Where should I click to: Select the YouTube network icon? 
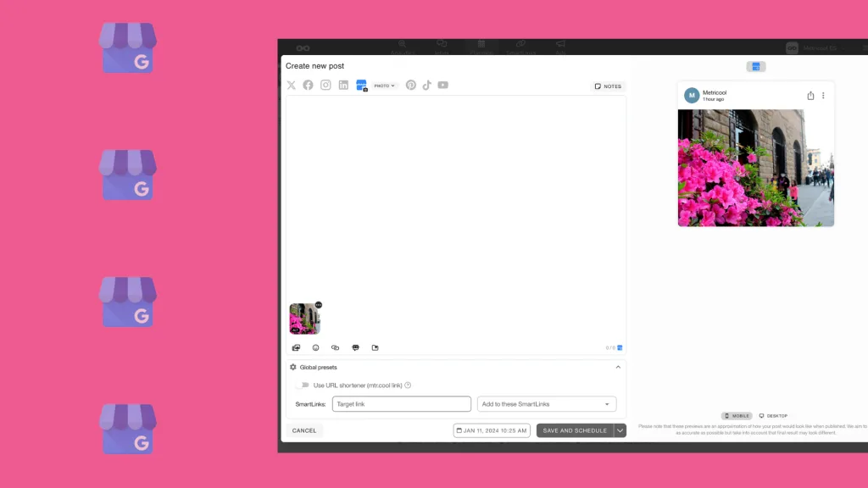[442, 85]
